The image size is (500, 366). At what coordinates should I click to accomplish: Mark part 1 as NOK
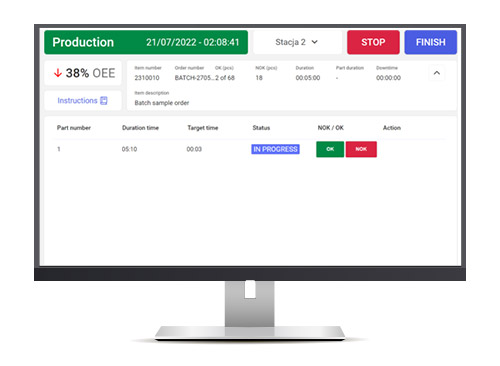361,149
